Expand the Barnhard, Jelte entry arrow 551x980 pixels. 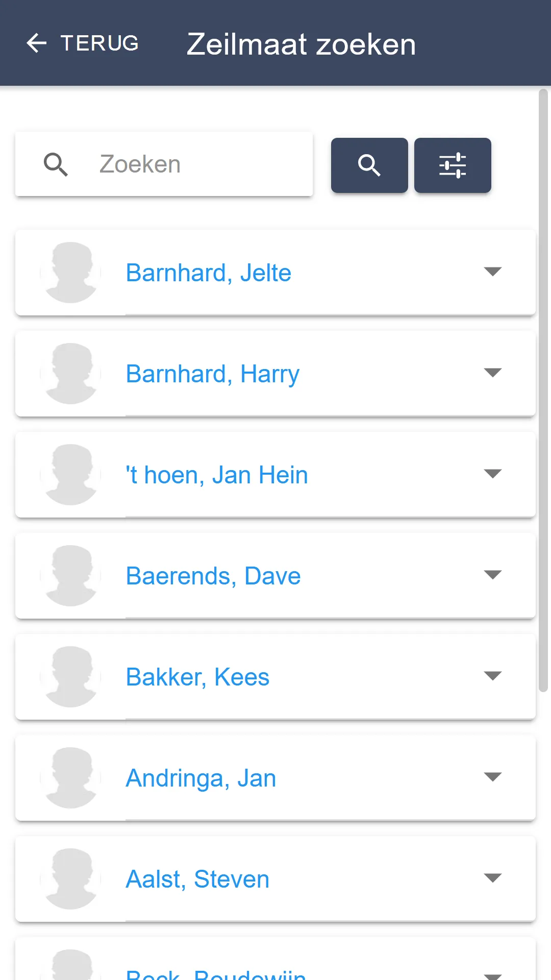[493, 272]
